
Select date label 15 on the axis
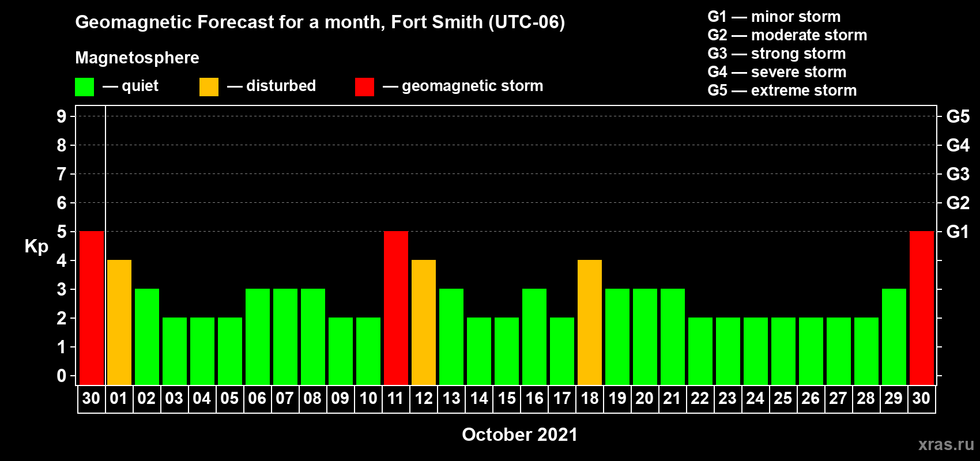click(506, 399)
